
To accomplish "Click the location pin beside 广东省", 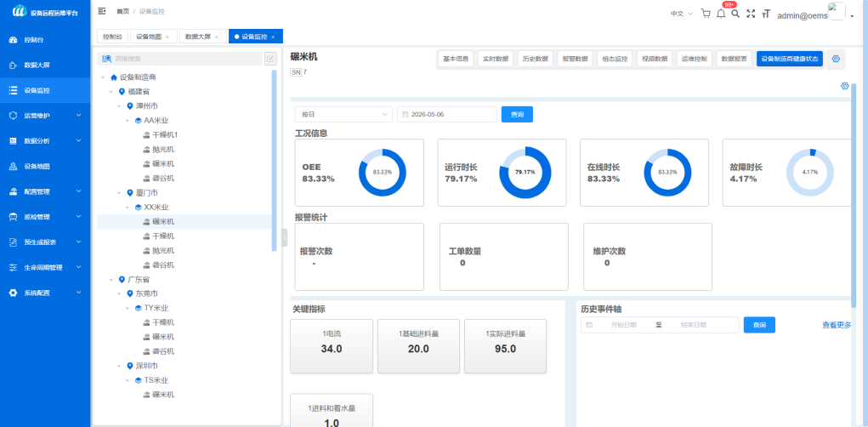I will (122, 280).
